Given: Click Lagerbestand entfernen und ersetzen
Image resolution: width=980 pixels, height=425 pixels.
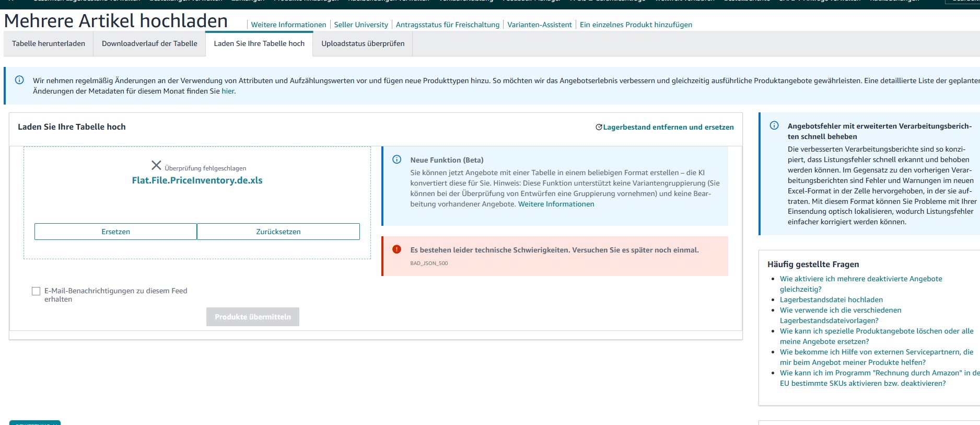Looking at the screenshot, I should click(x=668, y=127).
